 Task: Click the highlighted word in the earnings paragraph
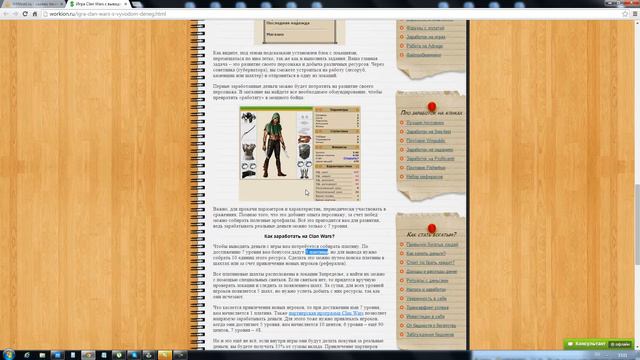pos(317,252)
